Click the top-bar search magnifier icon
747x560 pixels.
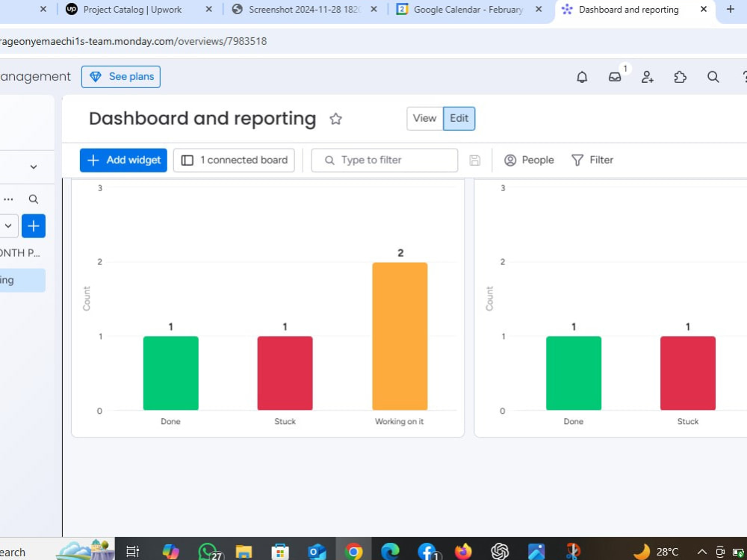click(713, 77)
